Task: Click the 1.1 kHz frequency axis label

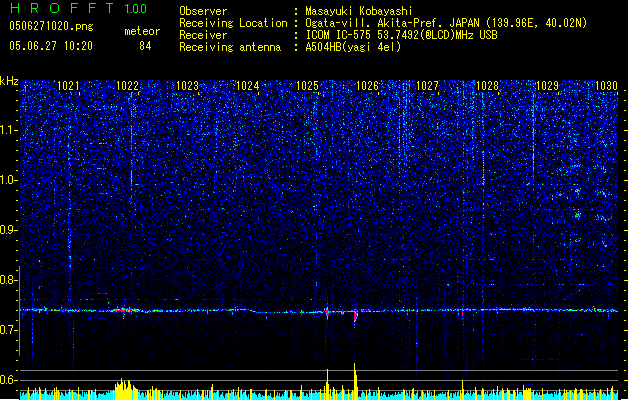Action: point(9,130)
